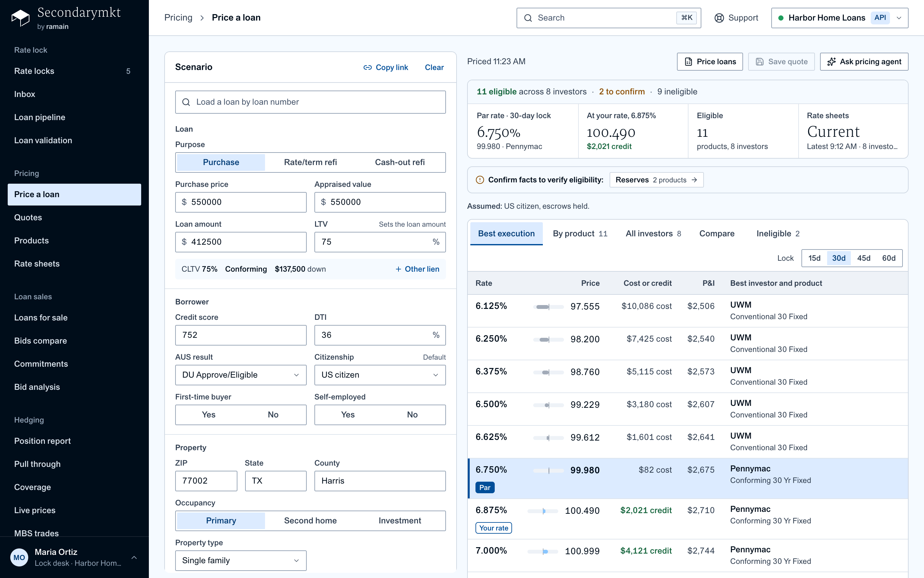Select Cash-out refi purpose

(x=400, y=162)
